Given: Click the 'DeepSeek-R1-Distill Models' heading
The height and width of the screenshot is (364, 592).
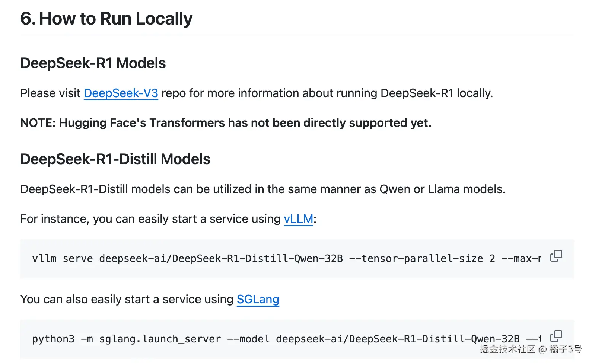Looking at the screenshot, I should [115, 159].
